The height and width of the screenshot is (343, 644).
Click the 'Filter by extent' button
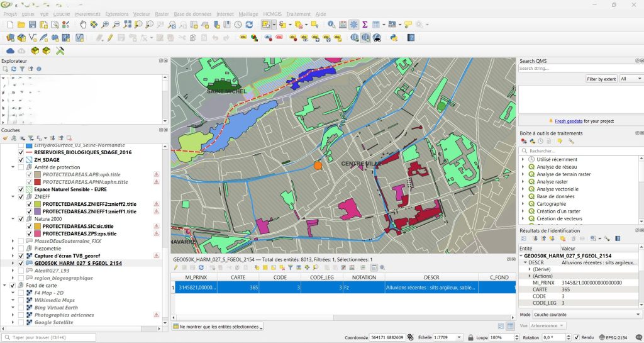click(601, 79)
